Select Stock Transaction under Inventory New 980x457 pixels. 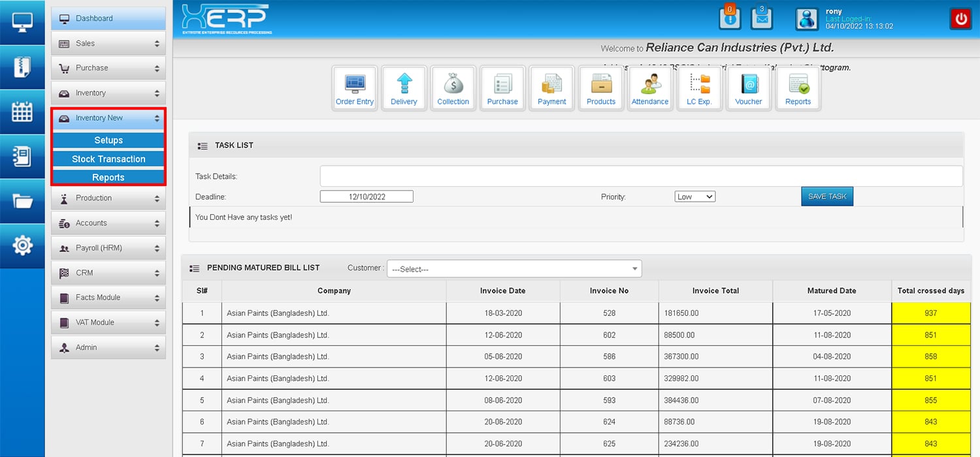click(x=108, y=159)
